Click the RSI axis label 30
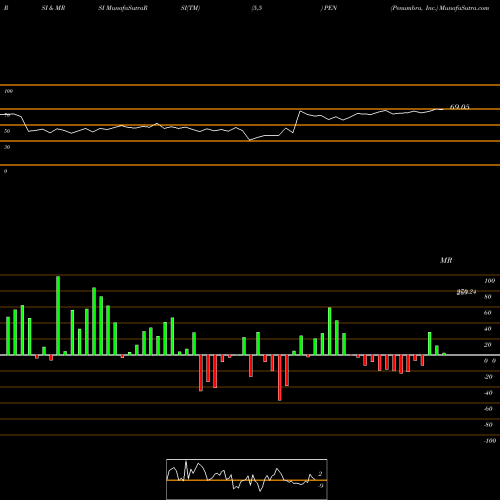Viewport: 500px width, 500px height. 7,147
